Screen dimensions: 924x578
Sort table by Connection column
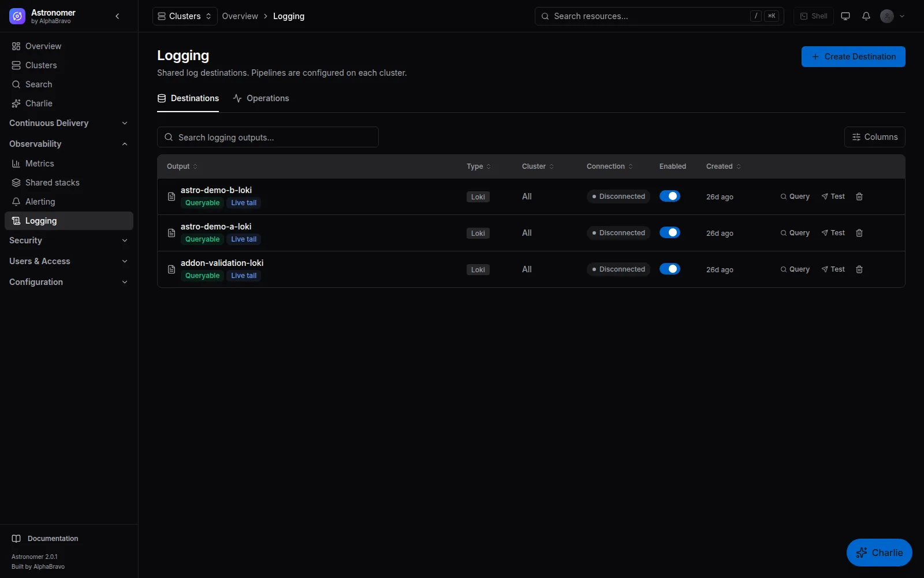[x=610, y=166]
